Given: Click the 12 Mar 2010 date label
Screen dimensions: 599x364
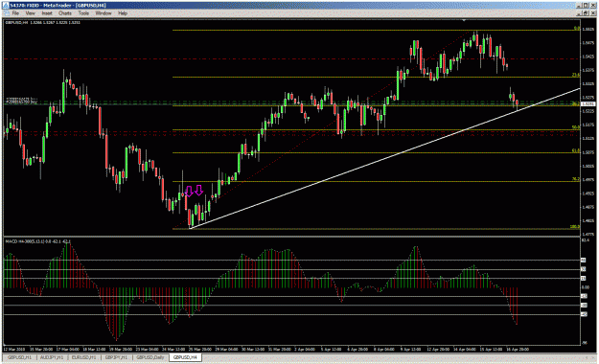Looking at the screenshot, I should point(14,349).
